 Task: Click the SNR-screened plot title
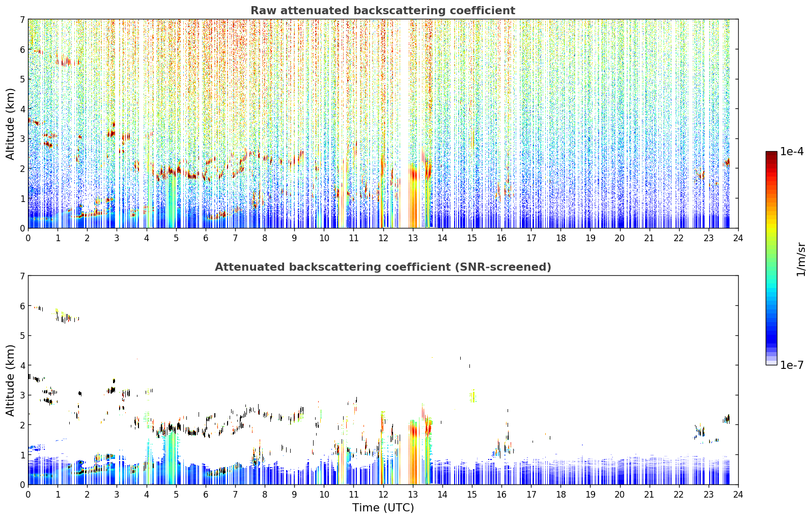pyautogui.click(x=383, y=267)
